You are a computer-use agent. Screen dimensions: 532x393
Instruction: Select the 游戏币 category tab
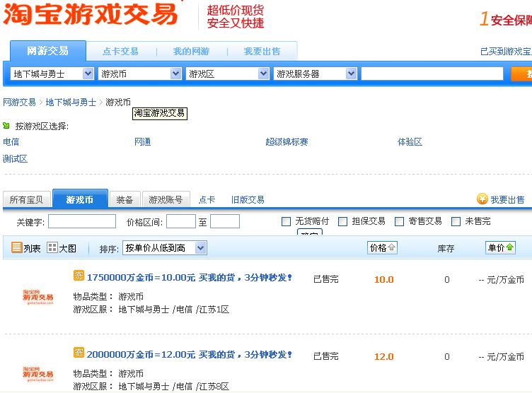[x=80, y=199]
